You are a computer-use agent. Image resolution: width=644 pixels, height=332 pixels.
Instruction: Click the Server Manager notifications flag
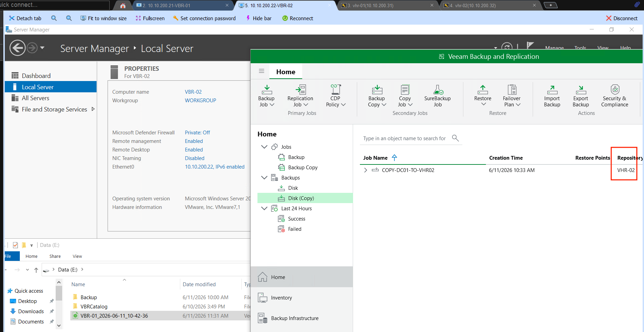530,45
